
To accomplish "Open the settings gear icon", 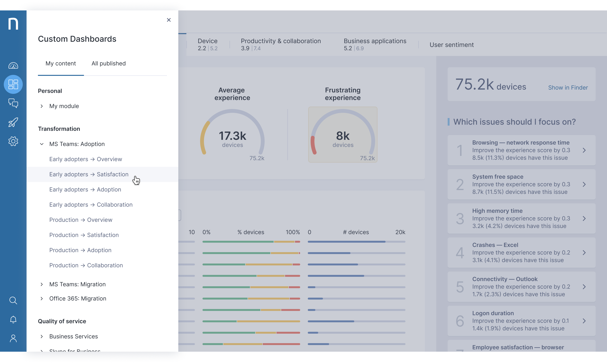I will point(13,141).
